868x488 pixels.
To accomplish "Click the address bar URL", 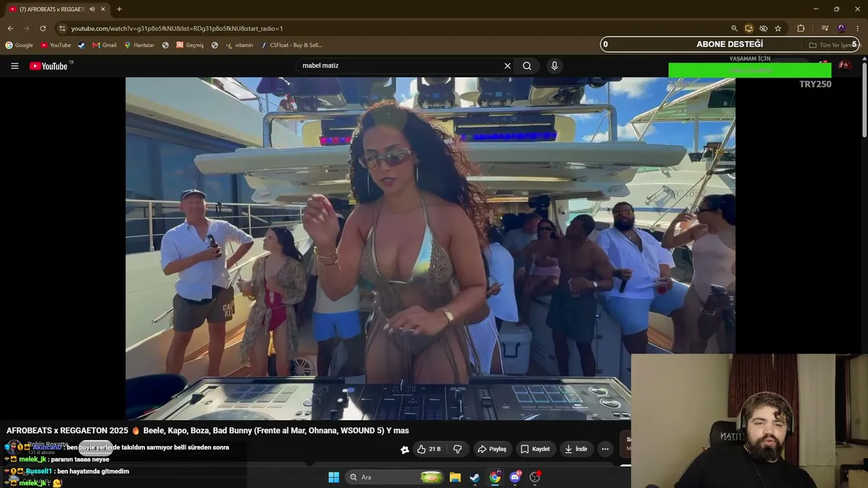I will coord(177,28).
